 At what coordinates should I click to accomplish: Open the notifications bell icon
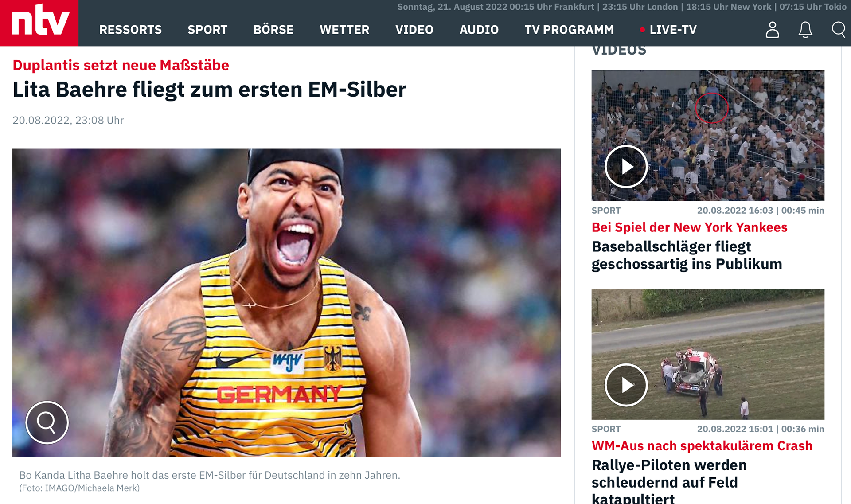pyautogui.click(x=805, y=30)
